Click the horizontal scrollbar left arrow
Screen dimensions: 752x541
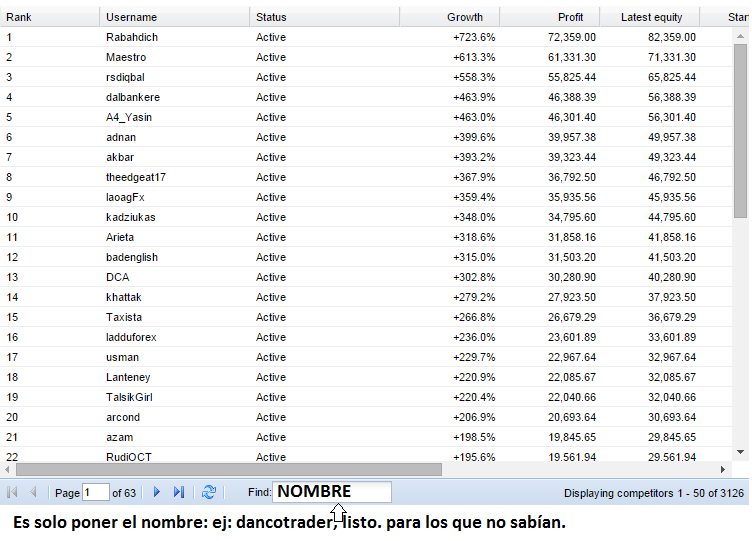[x=8, y=469]
